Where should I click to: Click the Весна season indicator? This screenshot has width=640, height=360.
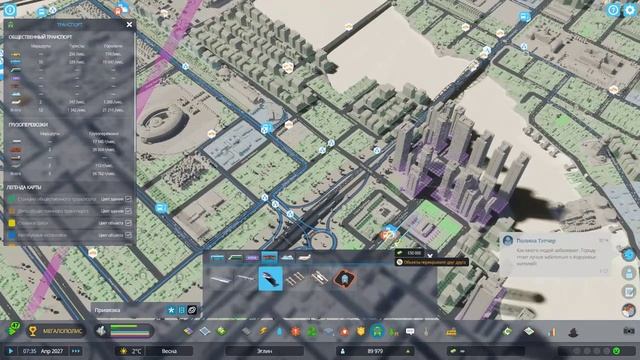169,351
